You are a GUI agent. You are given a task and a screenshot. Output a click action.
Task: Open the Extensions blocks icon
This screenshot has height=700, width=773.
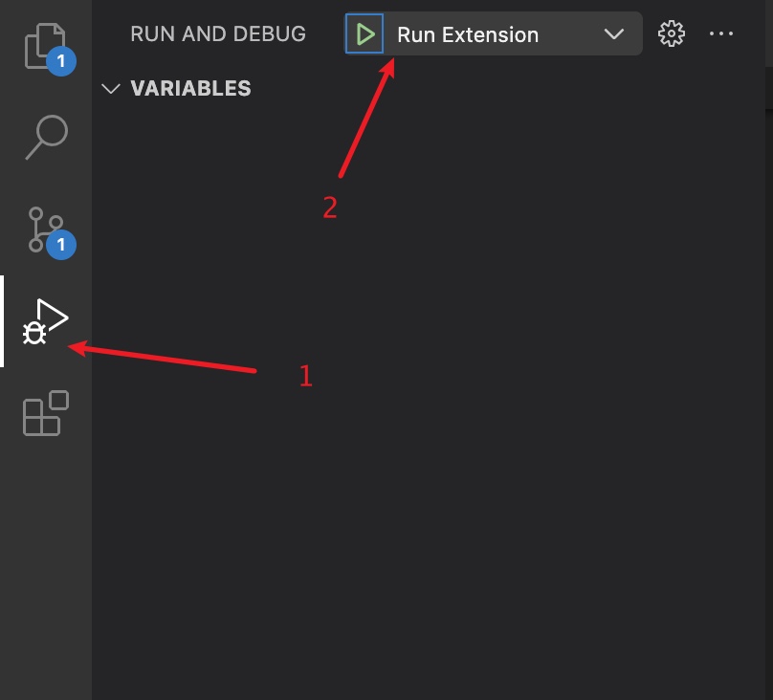(x=45, y=413)
